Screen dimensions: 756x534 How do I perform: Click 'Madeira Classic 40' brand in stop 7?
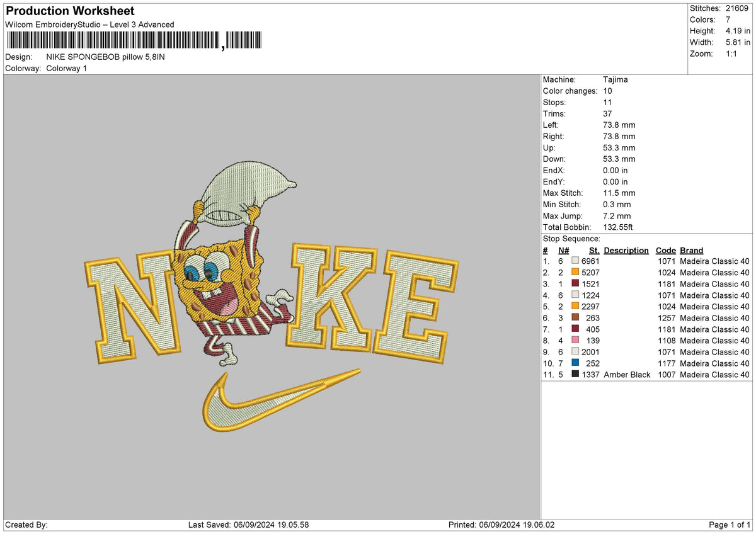715,329
